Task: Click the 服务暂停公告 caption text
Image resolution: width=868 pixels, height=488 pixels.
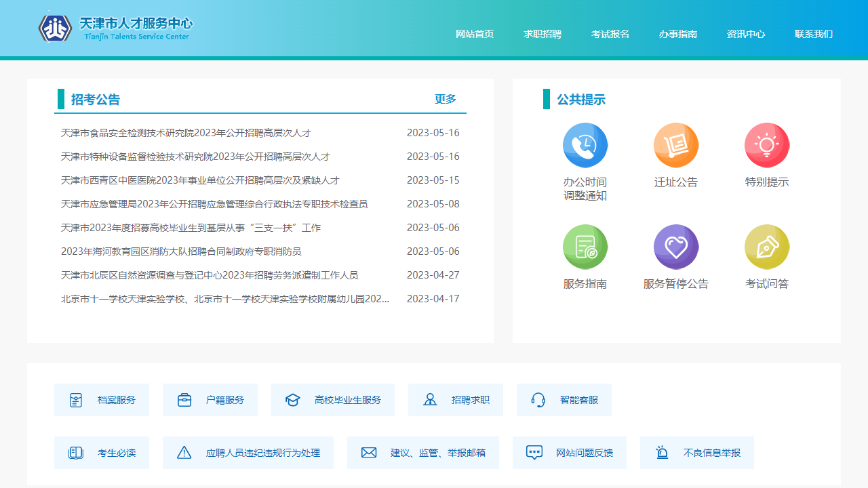Action: point(676,284)
